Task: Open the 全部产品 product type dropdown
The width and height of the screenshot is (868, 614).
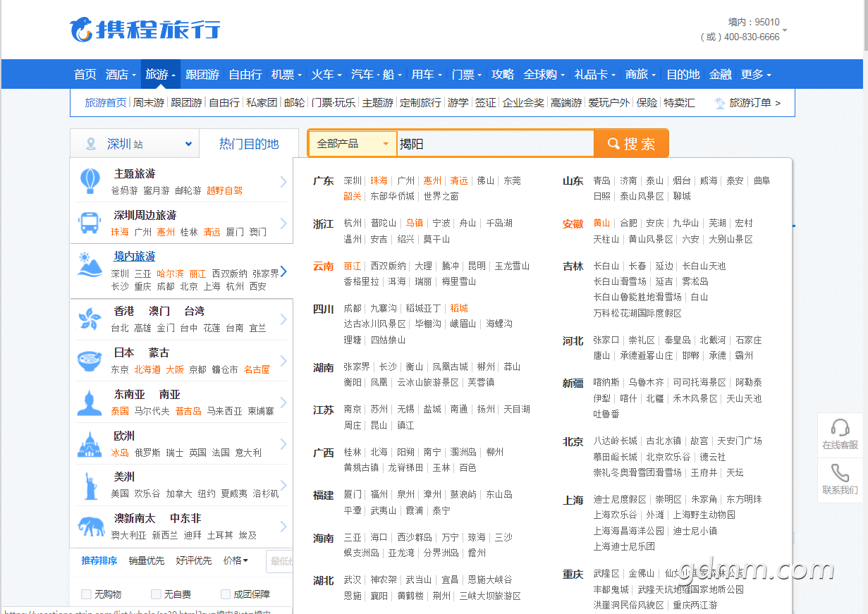Action: pos(353,144)
